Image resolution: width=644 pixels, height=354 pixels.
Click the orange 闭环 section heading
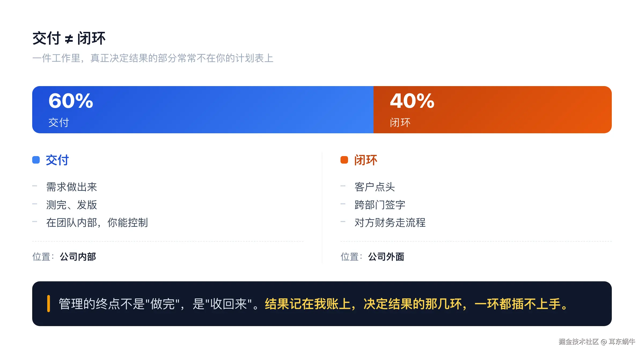tap(366, 160)
